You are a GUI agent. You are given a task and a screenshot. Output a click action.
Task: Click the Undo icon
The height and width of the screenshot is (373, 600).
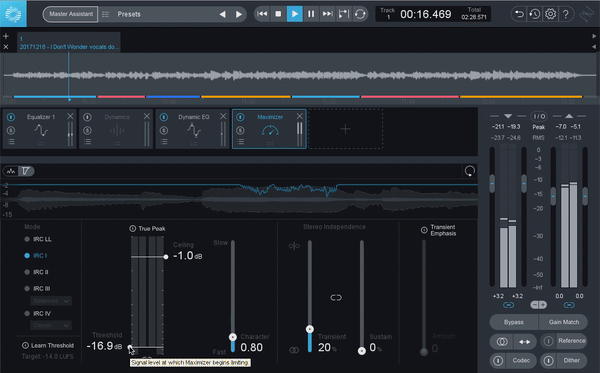coord(519,14)
